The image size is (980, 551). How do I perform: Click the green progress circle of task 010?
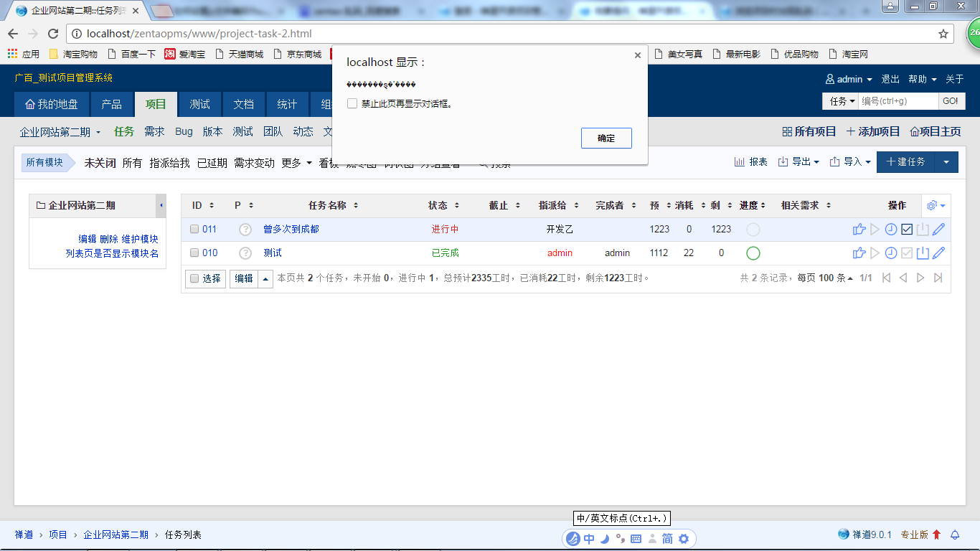753,253
